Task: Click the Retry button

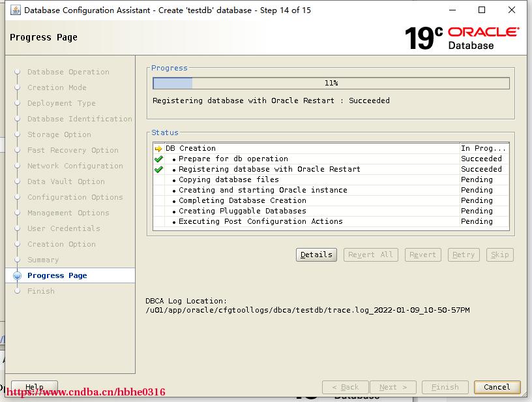Action: tap(464, 255)
